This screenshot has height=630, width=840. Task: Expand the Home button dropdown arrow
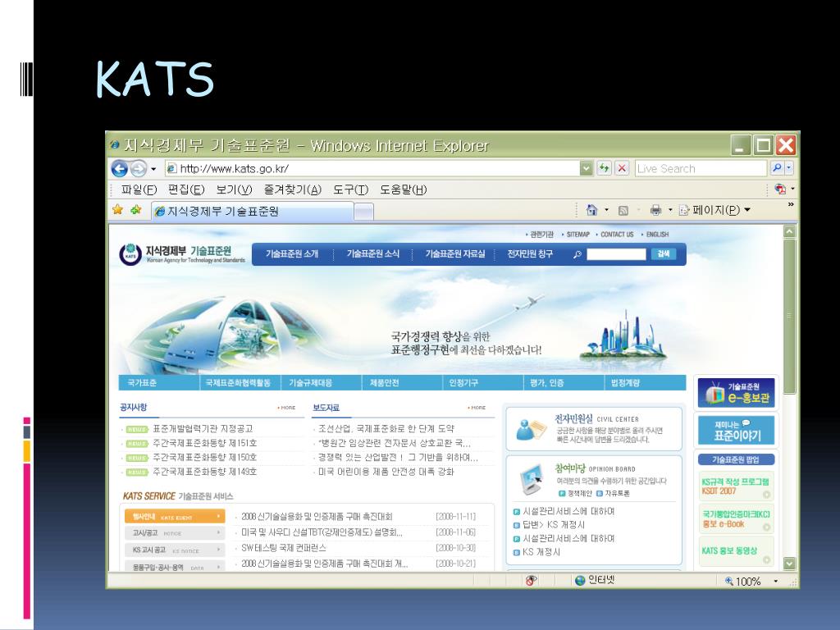click(607, 210)
